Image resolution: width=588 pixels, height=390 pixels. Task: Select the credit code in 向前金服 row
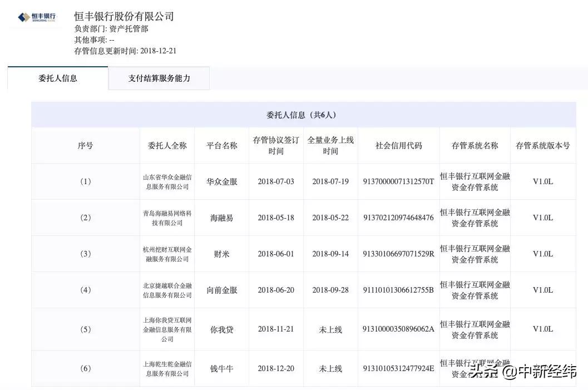point(399,290)
